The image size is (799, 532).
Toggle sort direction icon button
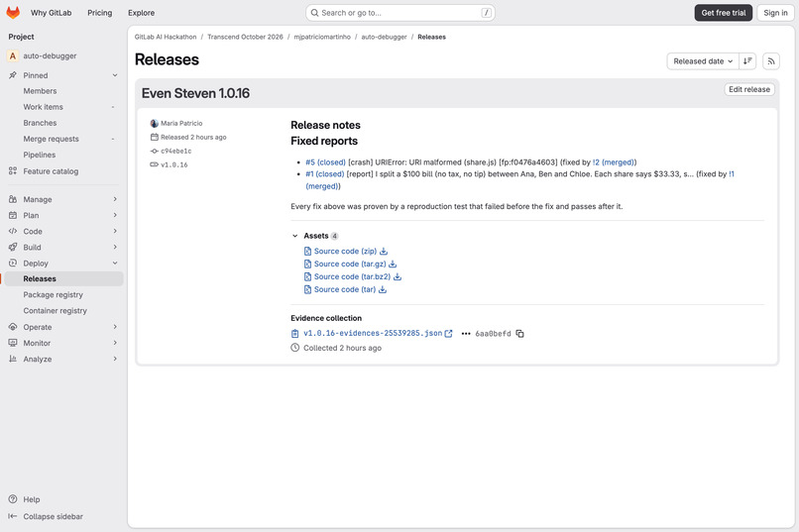pyautogui.click(x=747, y=61)
